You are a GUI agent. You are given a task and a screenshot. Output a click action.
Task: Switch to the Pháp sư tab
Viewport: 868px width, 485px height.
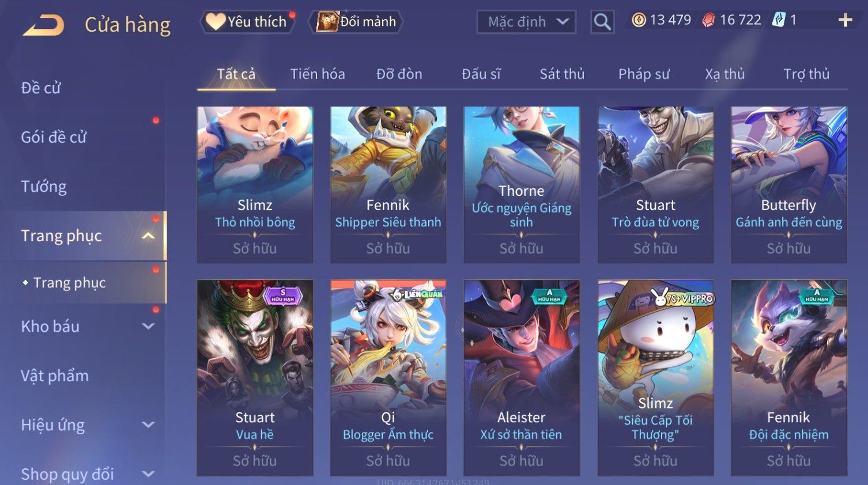pyautogui.click(x=644, y=74)
